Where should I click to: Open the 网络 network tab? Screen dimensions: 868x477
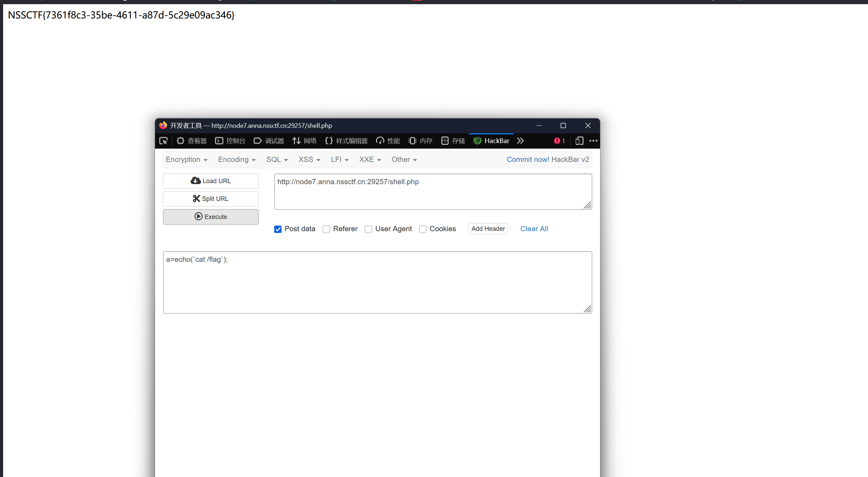pos(305,141)
